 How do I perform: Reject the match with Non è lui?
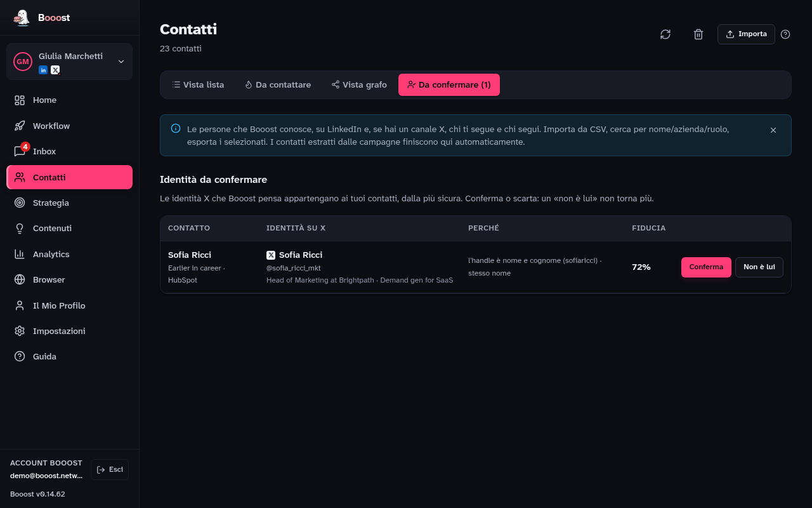(759, 267)
